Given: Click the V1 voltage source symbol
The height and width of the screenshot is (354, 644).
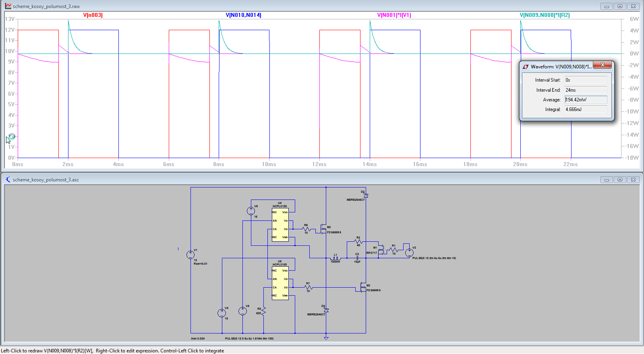Looking at the screenshot, I should click(x=191, y=255).
